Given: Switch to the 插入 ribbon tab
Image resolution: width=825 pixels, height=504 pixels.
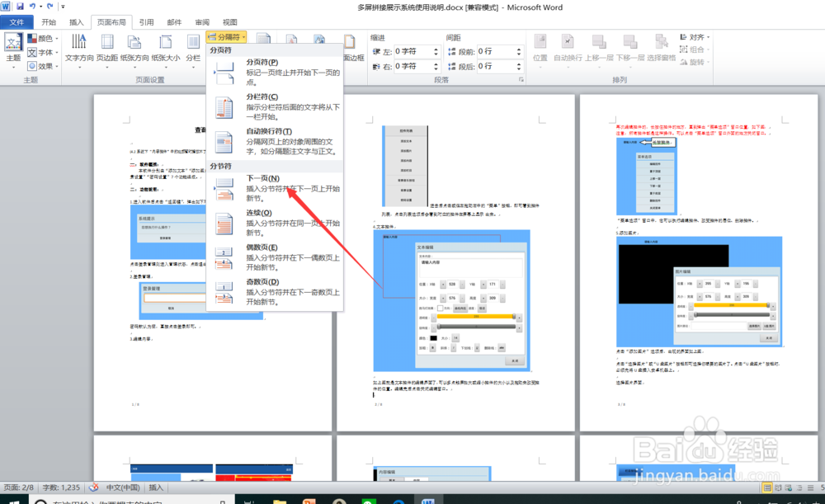Looking at the screenshot, I should pos(76,22).
